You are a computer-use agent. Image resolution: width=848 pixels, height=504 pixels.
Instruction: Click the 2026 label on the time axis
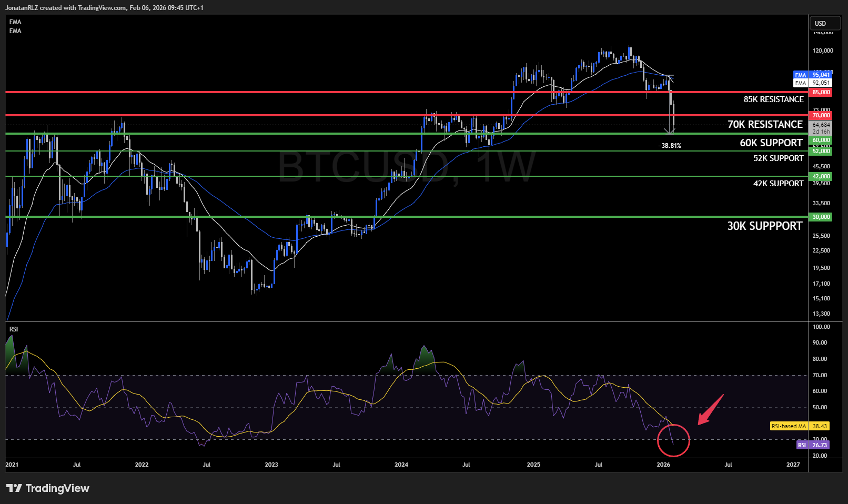click(662, 465)
